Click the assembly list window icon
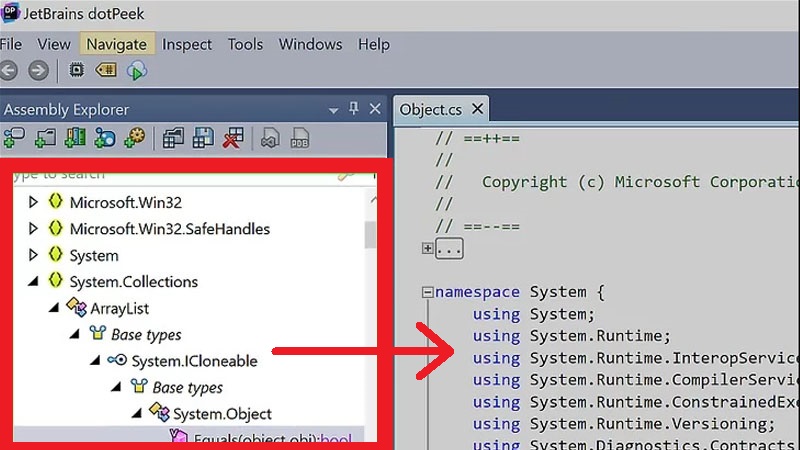 point(173,138)
